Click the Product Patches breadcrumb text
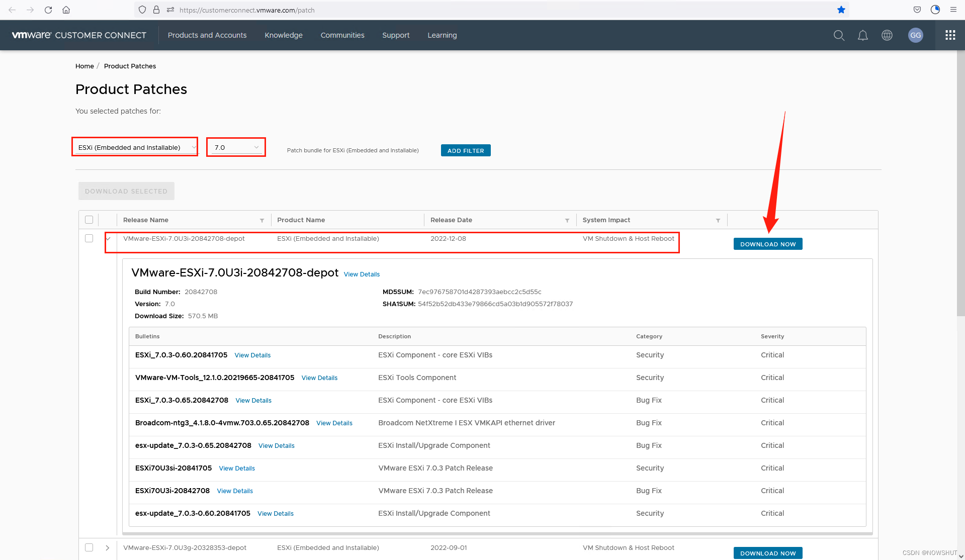This screenshot has width=965, height=560. pyautogui.click(x=130, y=66)
